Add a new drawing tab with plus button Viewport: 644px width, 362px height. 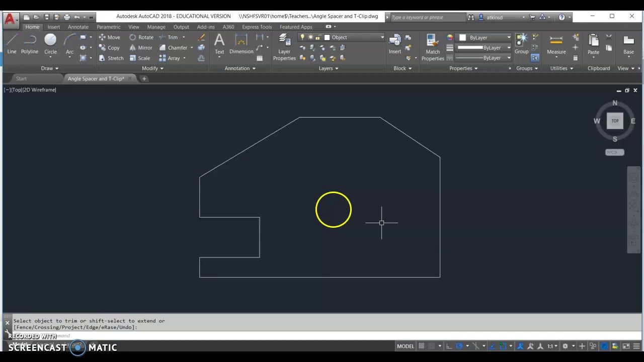point(144,78)
